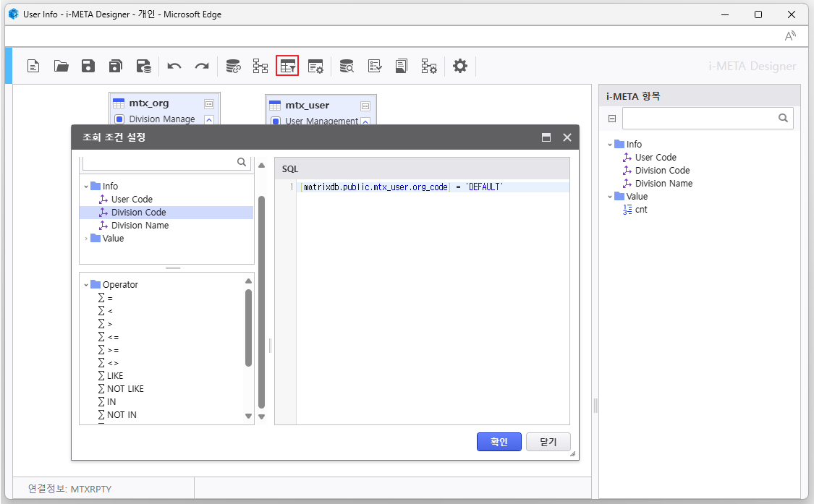Collapse the Value folder in i-META 항목
This screenshot has height=504, width=814.
point(610,197)
